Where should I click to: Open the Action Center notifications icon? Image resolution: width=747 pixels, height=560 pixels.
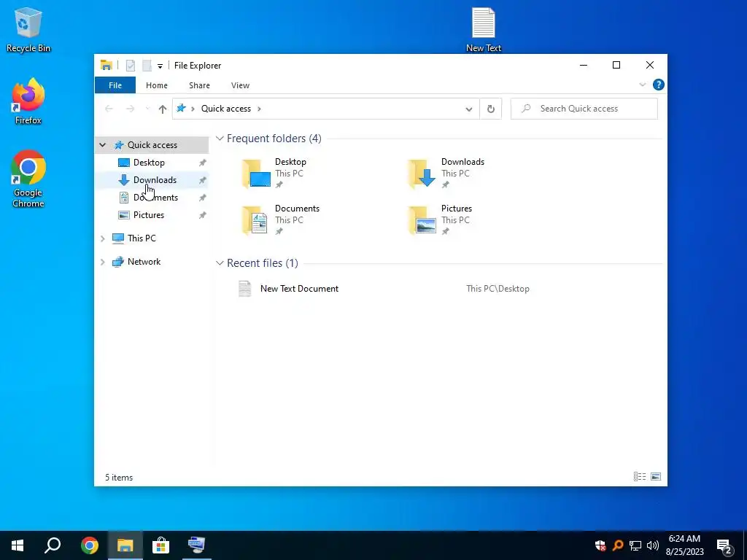[724, 546]
